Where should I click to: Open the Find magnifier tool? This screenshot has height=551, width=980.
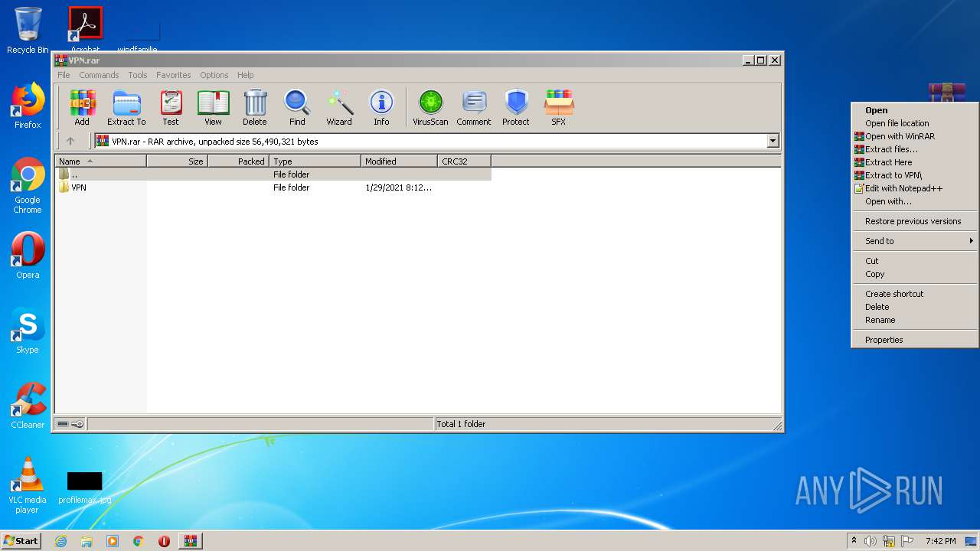[x=297, y=107]
